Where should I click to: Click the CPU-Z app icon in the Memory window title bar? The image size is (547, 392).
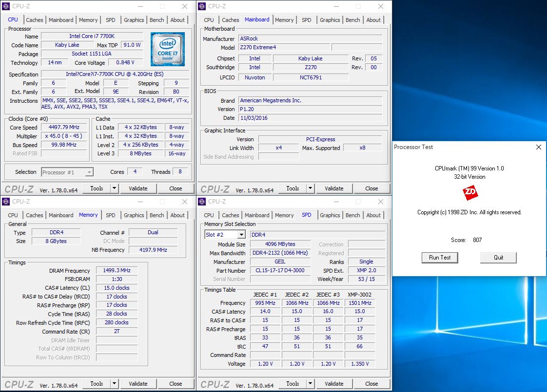(6, 202)
